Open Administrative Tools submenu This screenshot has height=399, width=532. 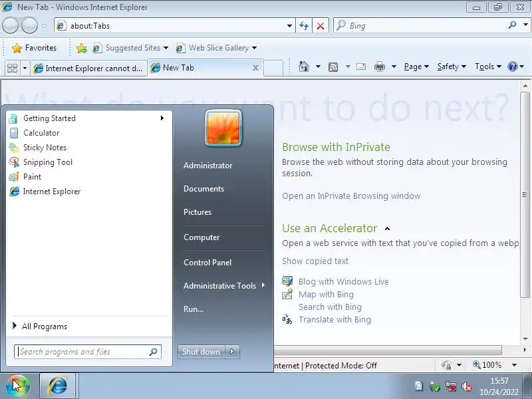click(224, 286)
